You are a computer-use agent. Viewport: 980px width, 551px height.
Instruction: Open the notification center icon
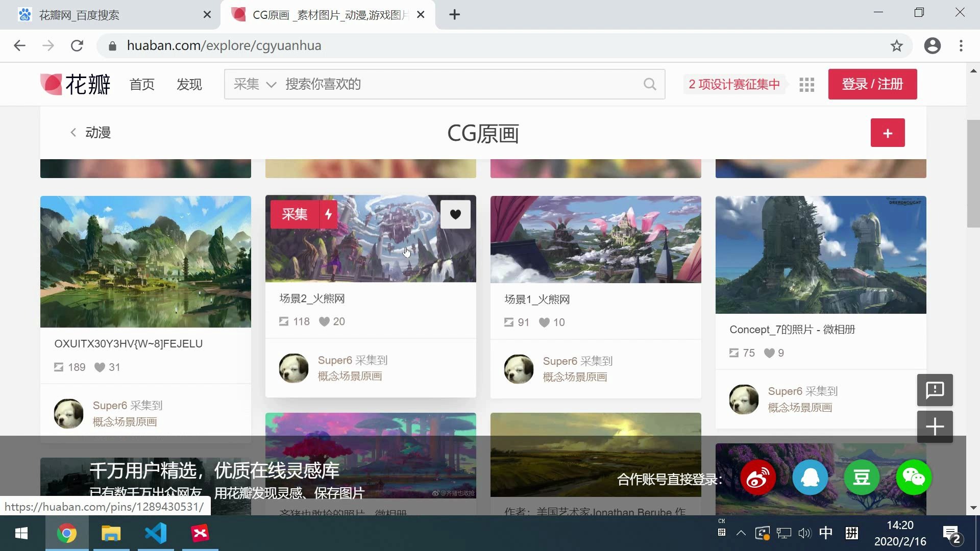click(952, 535)
